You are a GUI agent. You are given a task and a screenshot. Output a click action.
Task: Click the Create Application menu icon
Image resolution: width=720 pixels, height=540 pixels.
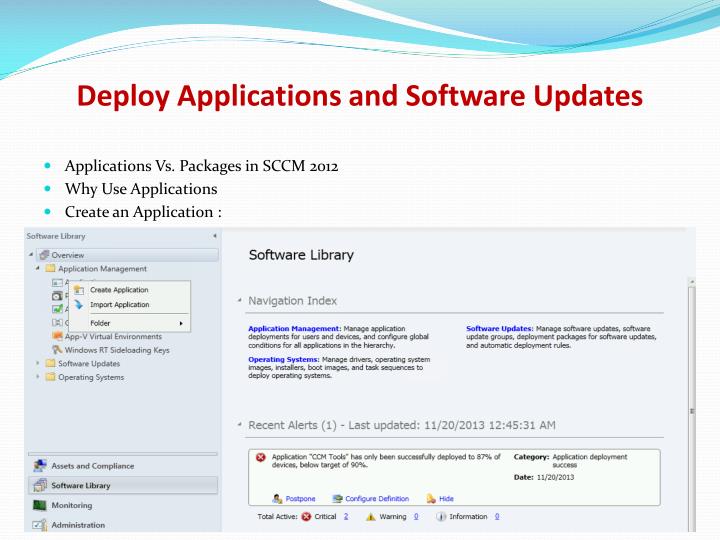point(79,290)
